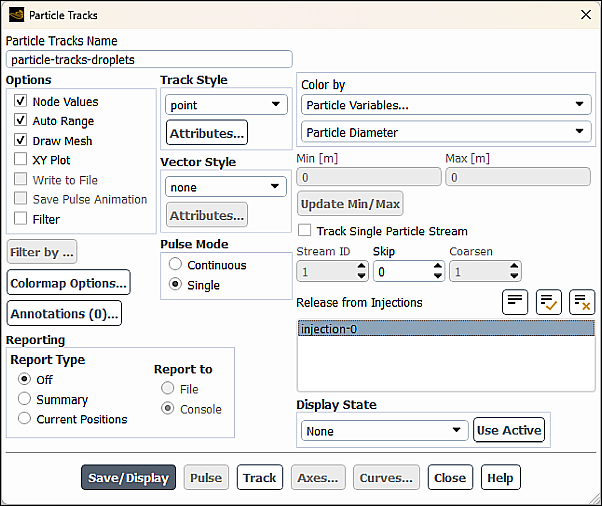Select Continuous pulse mode
This screenshot has height=506, width=602.
coord(176,265)
